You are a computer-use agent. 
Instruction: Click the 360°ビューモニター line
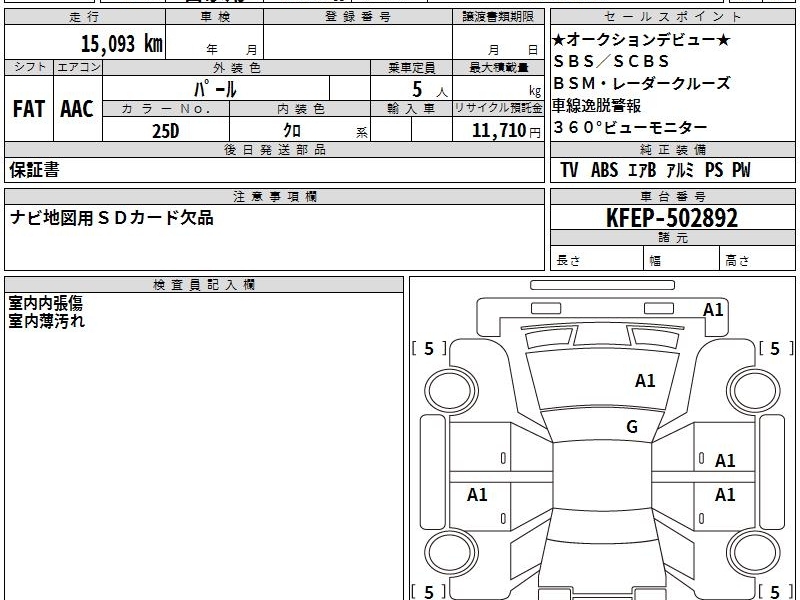[x=630, y=127]
